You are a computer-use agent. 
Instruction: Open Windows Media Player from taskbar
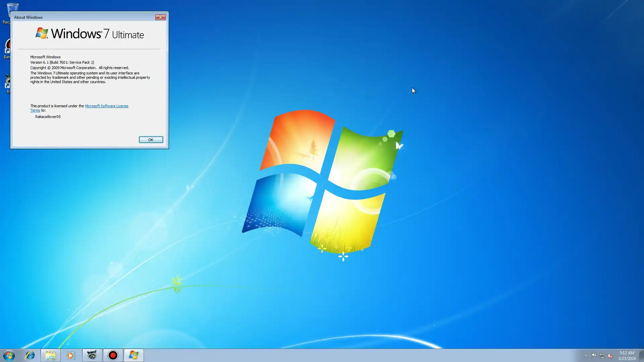tap(71, 355)
